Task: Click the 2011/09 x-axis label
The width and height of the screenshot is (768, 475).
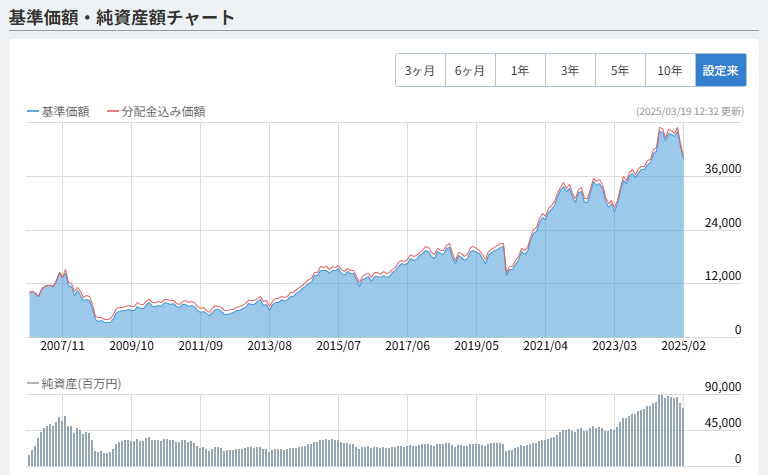Action: 200,346
